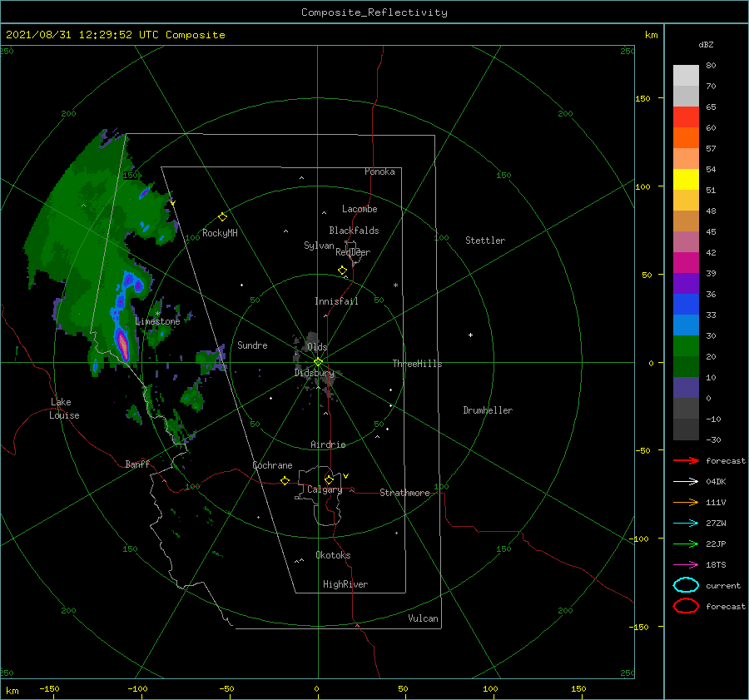Click the Lacombe label
This screenshot has height=700, width=749.
360,209
